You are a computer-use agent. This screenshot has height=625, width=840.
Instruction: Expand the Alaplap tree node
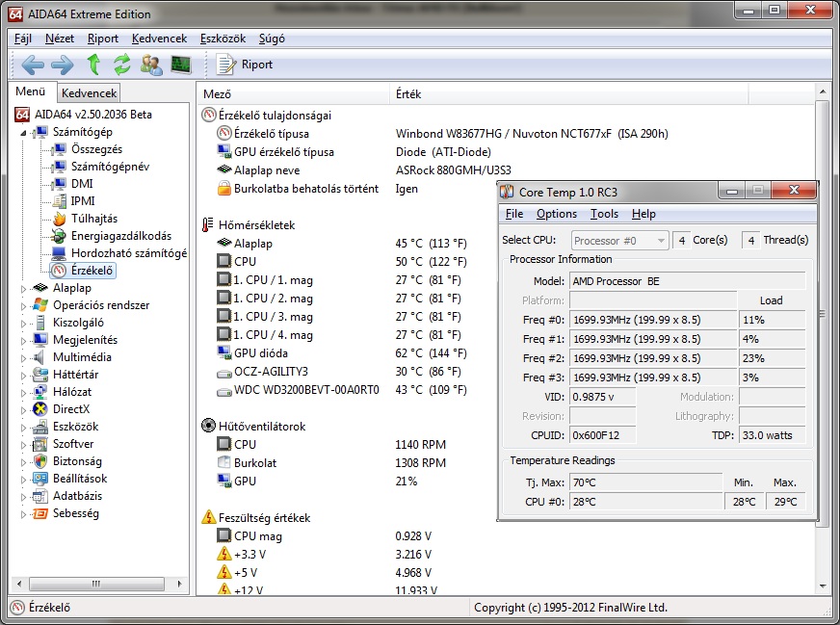(23, 289)
